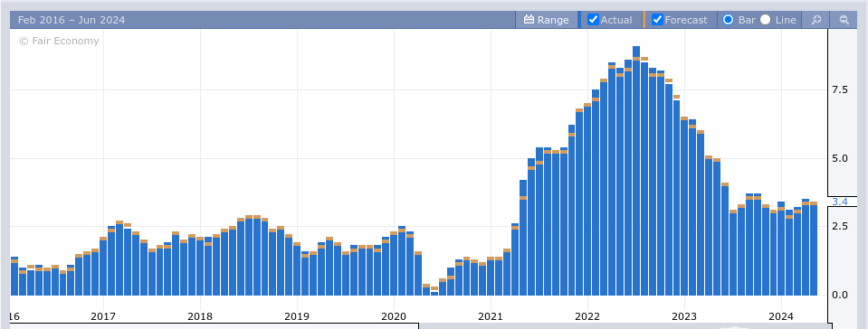Click the Fair Economy copyright watermark
Screen dimensions: 868x329
tap(59, 41)
